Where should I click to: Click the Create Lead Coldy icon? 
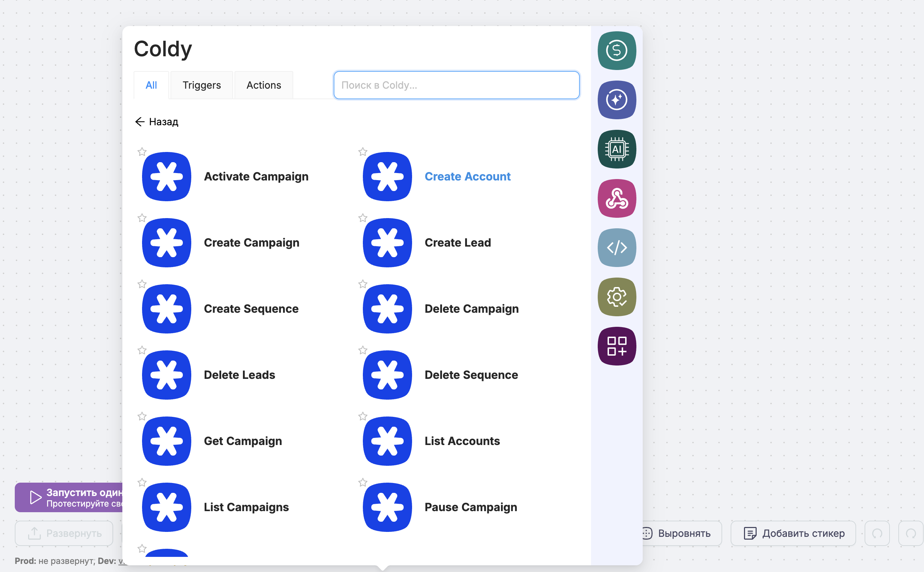coord(387,242)
